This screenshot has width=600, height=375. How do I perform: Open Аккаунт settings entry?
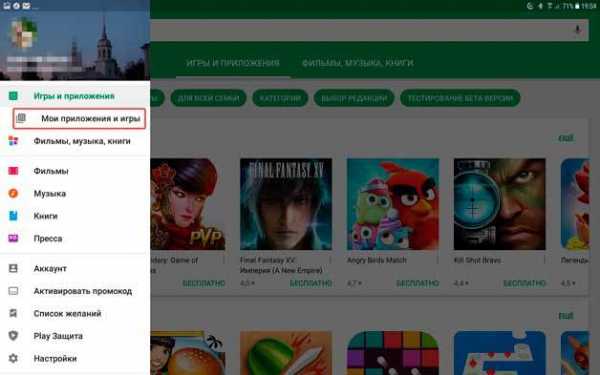[75, 269]
